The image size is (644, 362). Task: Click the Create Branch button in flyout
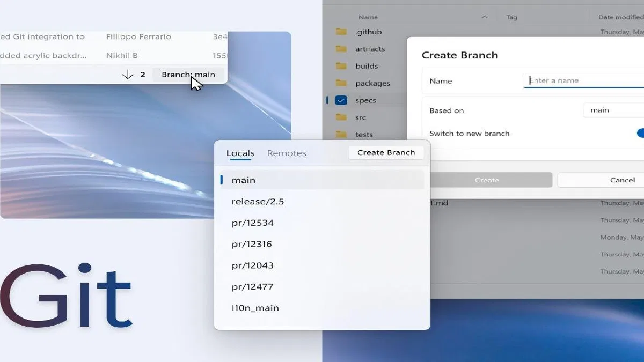tap(386, 152)
